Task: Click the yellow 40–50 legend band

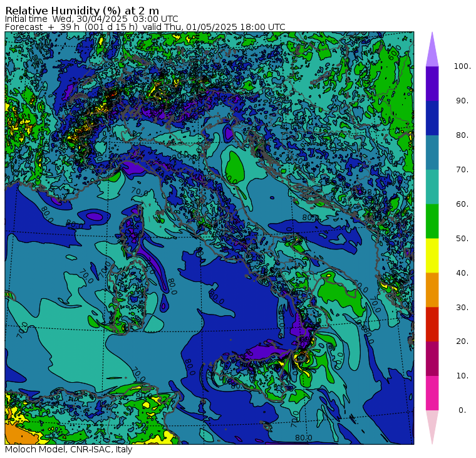Action: tap(432, 256)
